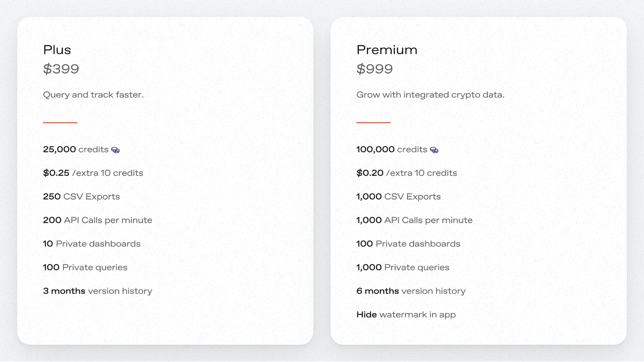Screen dimensions: 644x362
Task: Click "200 API Calls per minute" feature
Action: point(97,220)
